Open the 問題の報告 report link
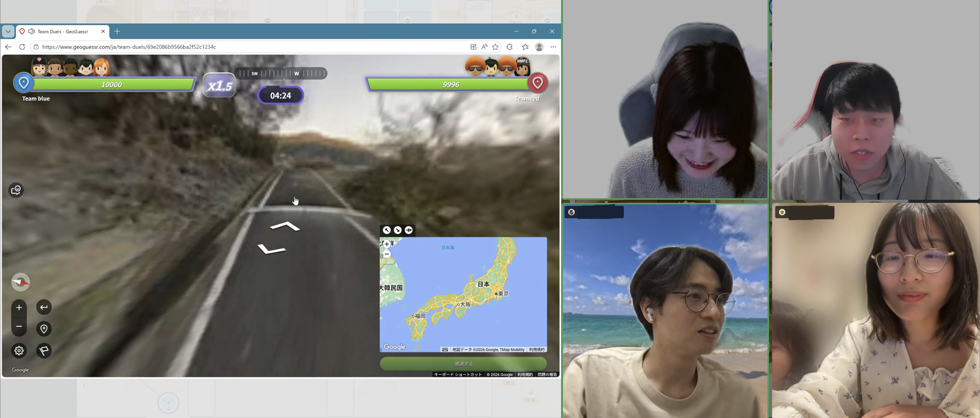Viewport: 980px width, 418px height. click(547, 375)
